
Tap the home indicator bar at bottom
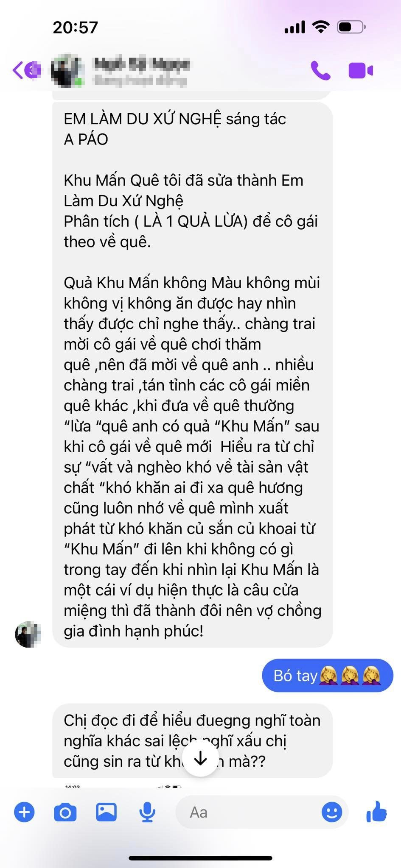(x=200, y=858)
